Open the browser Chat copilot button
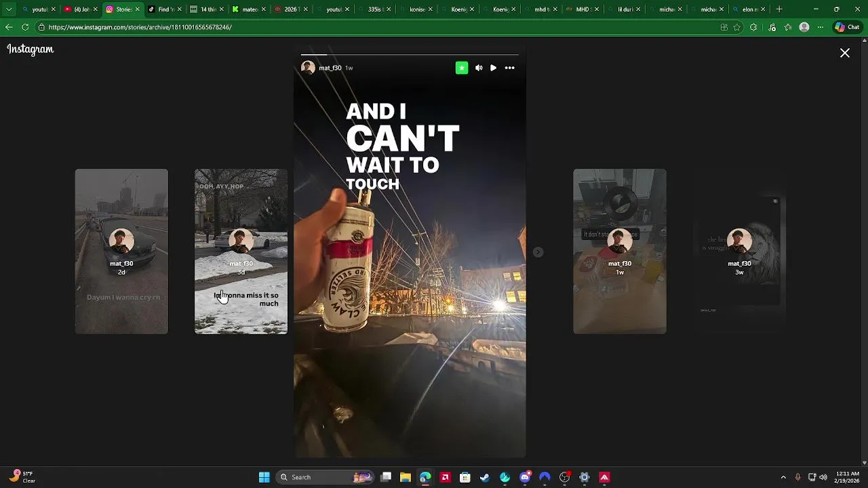 point(848,27)
